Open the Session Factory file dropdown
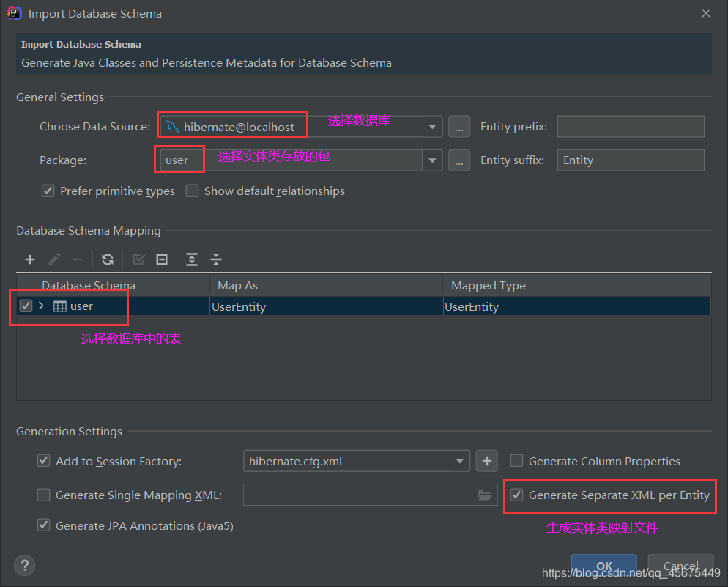This screenshot has width=728, height=587. click(459, 461)
